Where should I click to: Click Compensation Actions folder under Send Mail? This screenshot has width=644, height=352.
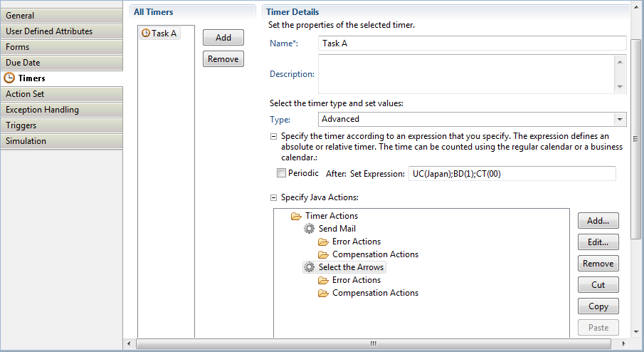pos(323,254)
